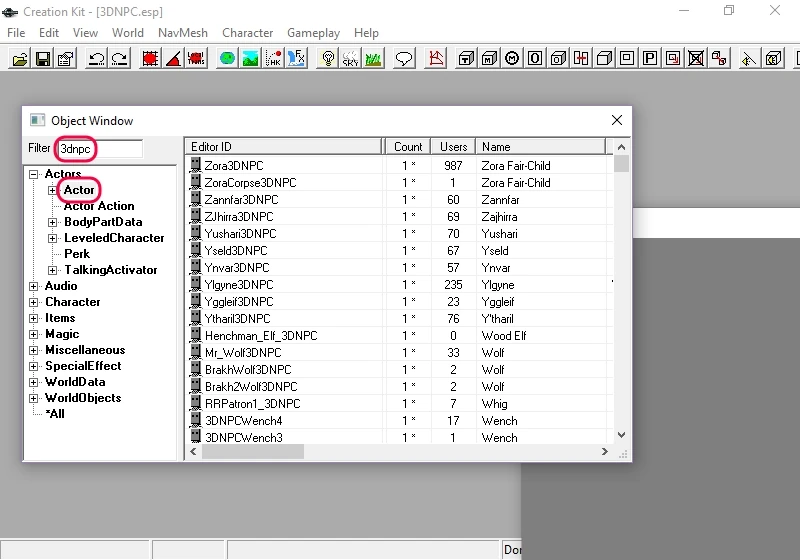Image resolution: width=800 pixels, height=560 pixels.
Task: Toggle the snap to angle icon
Action: pos(173,59)
